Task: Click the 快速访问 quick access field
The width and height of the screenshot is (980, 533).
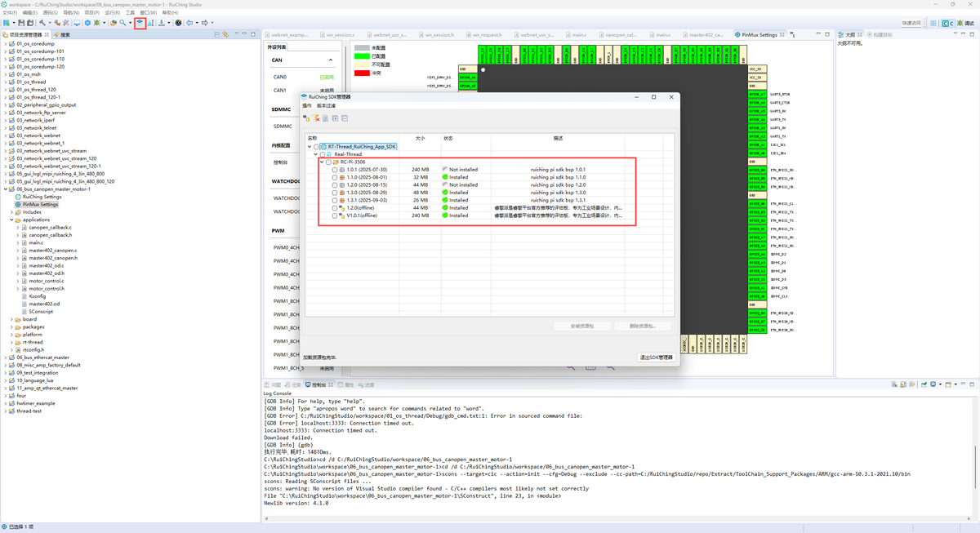Action: (911, 23)
